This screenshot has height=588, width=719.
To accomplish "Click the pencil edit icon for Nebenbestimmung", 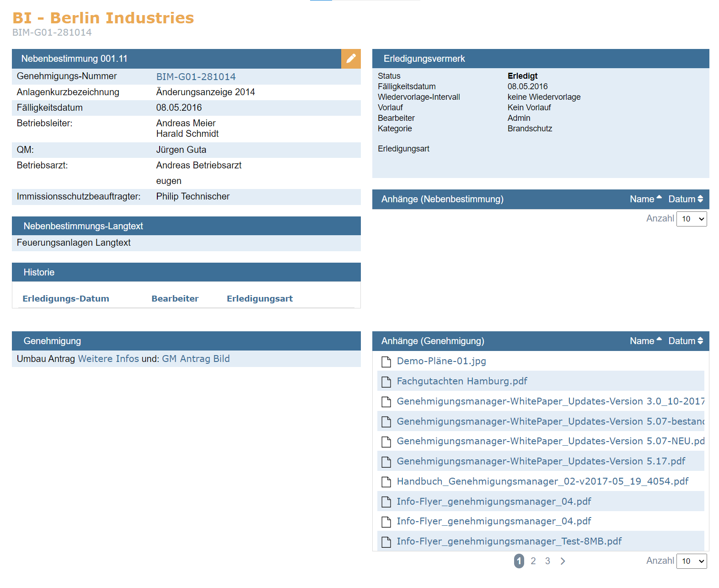I will [351, 59].
